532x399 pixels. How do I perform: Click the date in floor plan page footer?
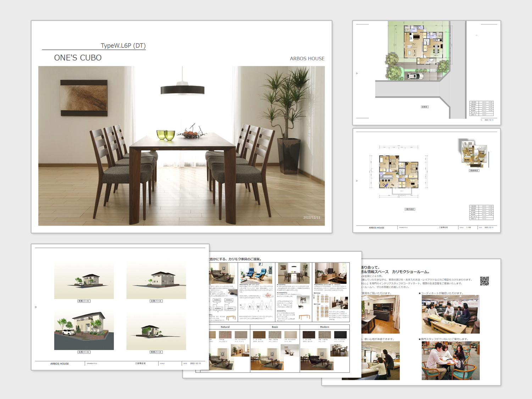pos(489,227)
